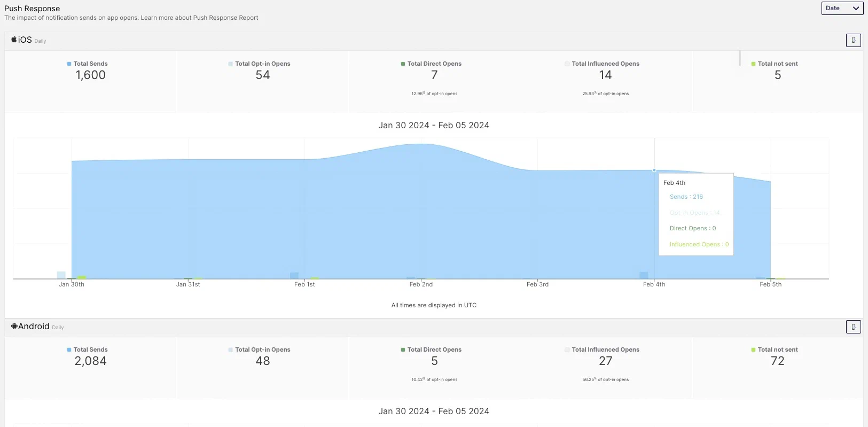The height and width of the screenshot is (427, 868).
Task: Toggle iOS Total Opt-in Opens series
Action: pyautogui.click(x=262, y=64)
